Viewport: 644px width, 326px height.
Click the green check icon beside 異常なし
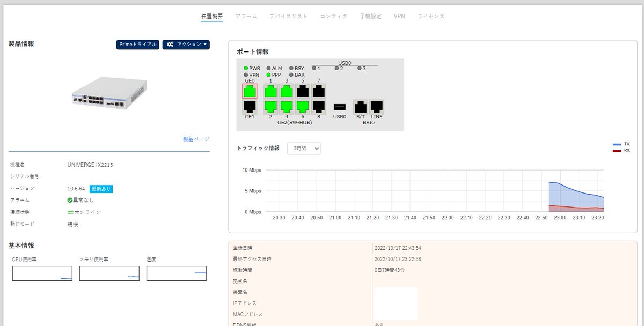[x=70, y=200]
